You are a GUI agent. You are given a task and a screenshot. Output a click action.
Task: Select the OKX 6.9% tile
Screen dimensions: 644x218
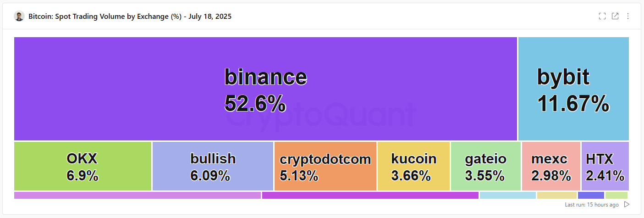point(83,166)
